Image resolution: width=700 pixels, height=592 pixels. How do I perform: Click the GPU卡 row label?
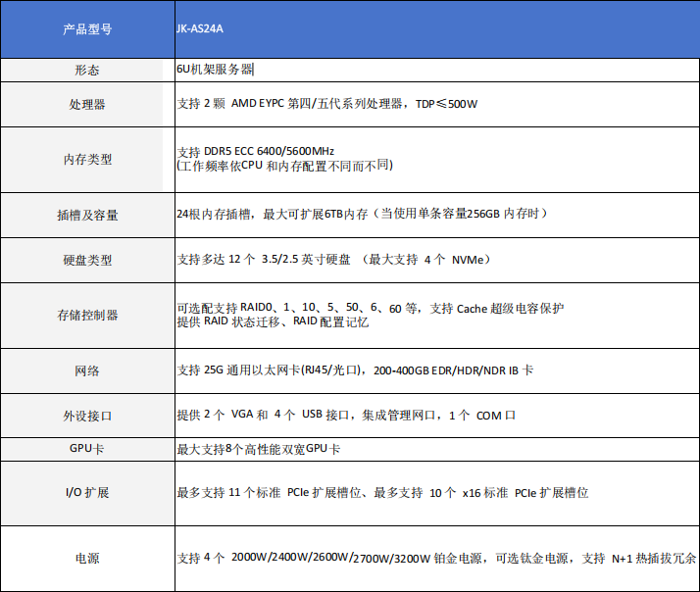click(86, 449)
